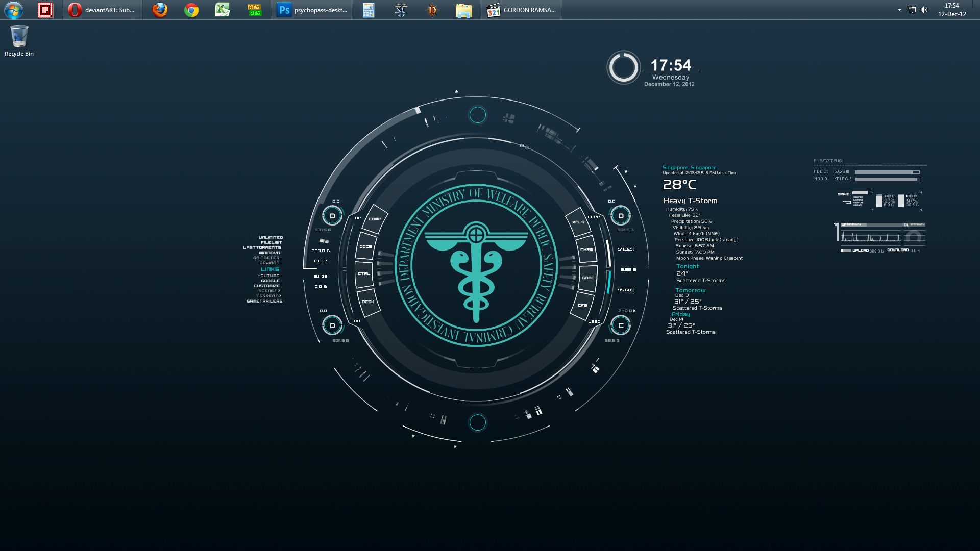The width and height of the screenshot is (980, 551).
Task: Click the Singapore, Singapore location text
Action: (x=689, y=167)
